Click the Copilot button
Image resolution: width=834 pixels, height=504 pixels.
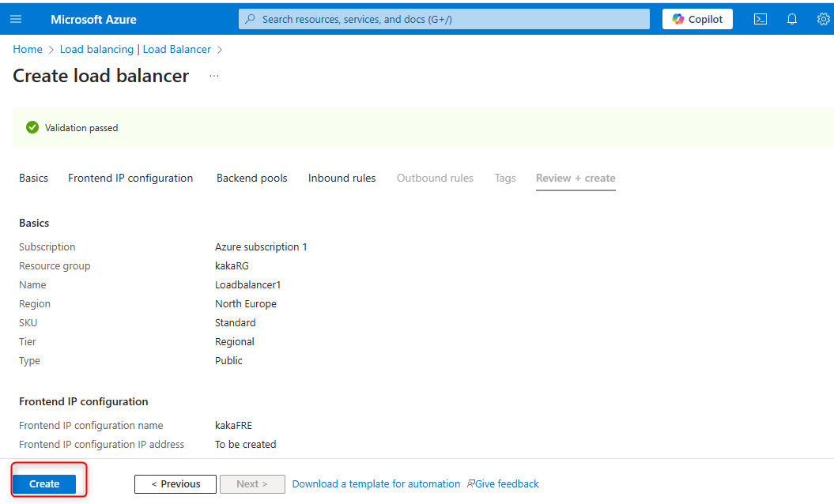coord(697,19)
